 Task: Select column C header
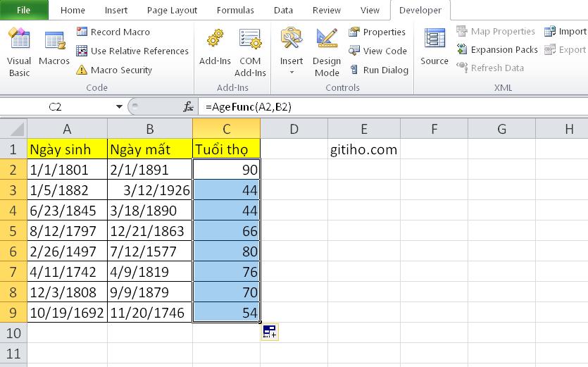pos(227,129)
